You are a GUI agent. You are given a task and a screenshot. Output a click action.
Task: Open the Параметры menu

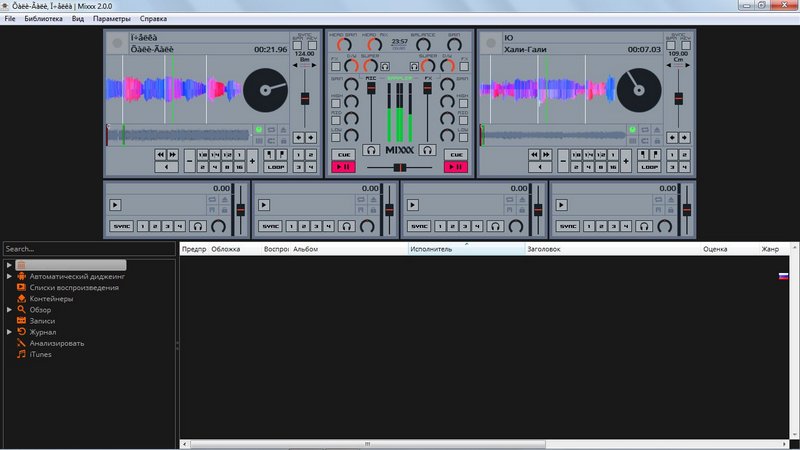point(111,18)
